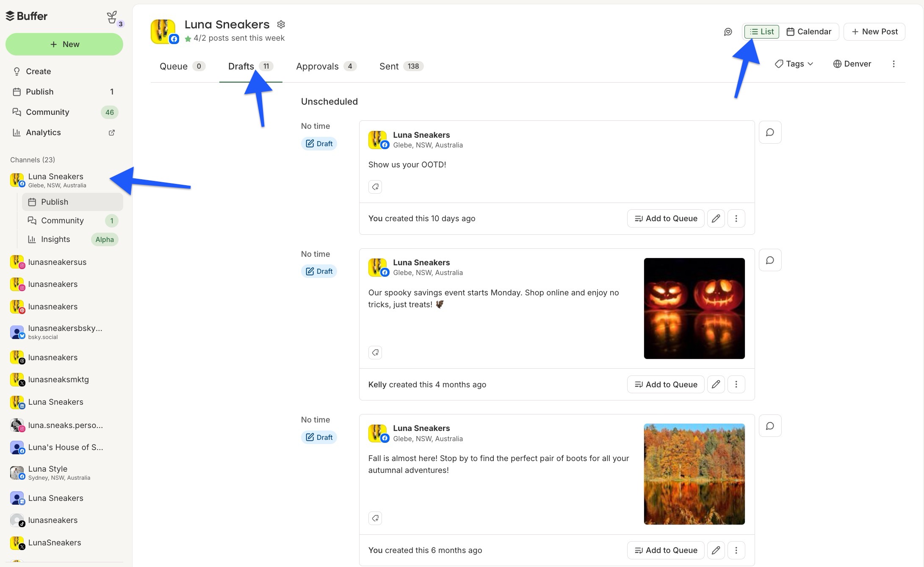Click the Draft badge on the OOTD post

click(x=319, y=144)
